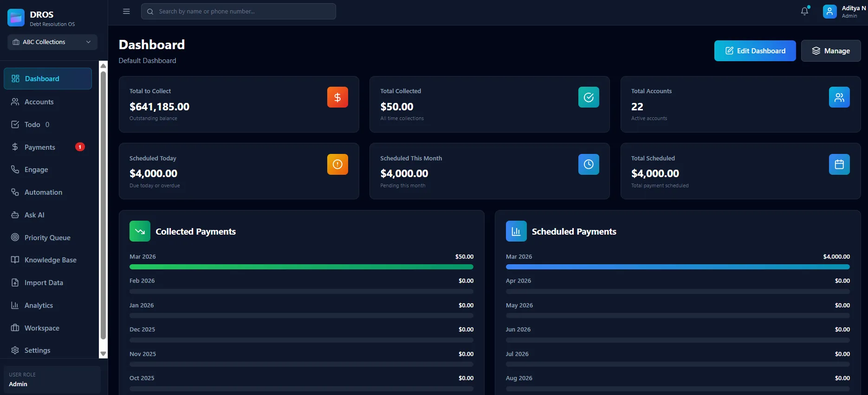Open Accounts in the sidebar

(x=48, y=102)
